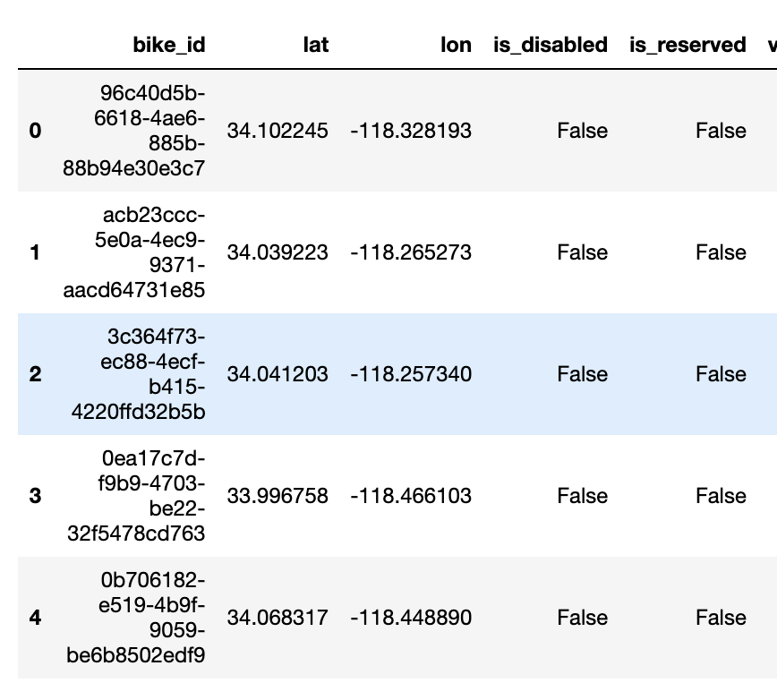Click bike ID starting with acb23ccc

pos(133,252)
